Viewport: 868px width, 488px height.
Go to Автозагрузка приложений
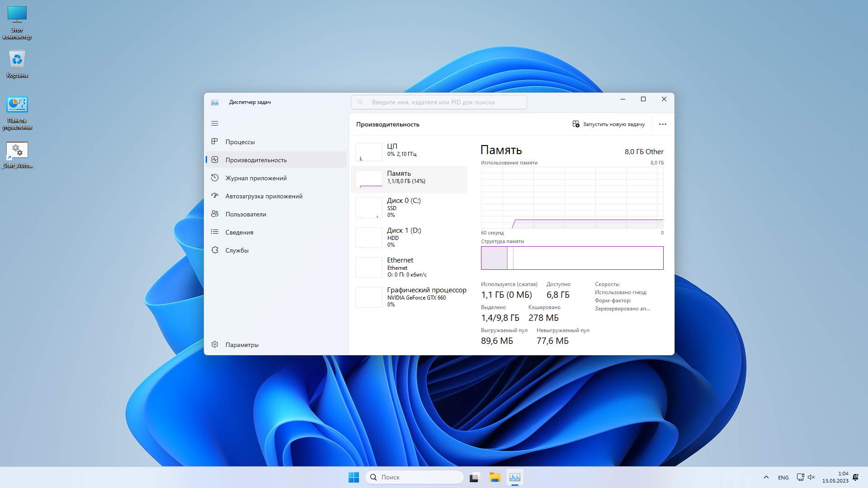pyautogui.click(x=264, y=196)
